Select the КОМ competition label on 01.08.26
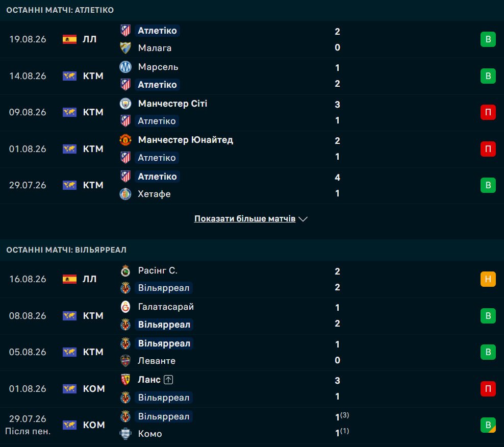This screenshot has height=447, width=504. click(94, 389)
